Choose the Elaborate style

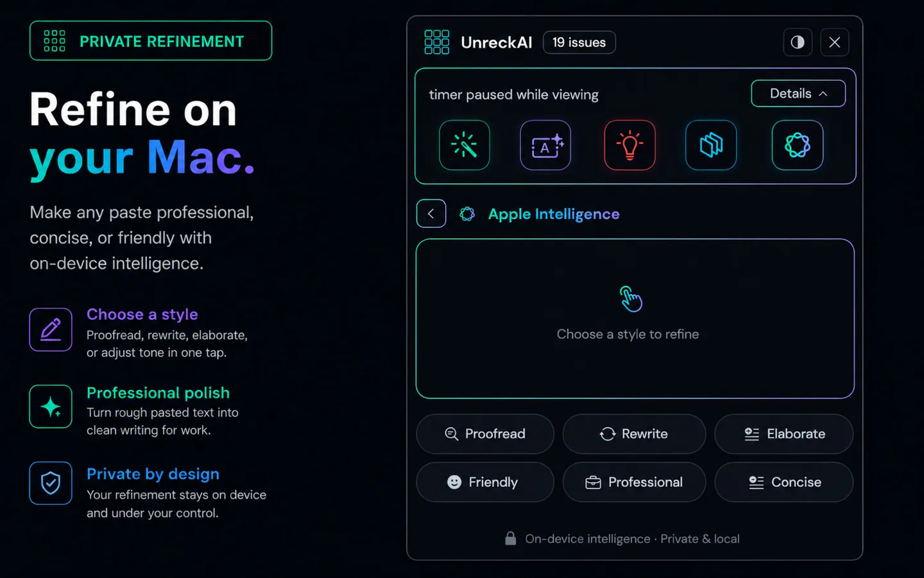(783, 434)
